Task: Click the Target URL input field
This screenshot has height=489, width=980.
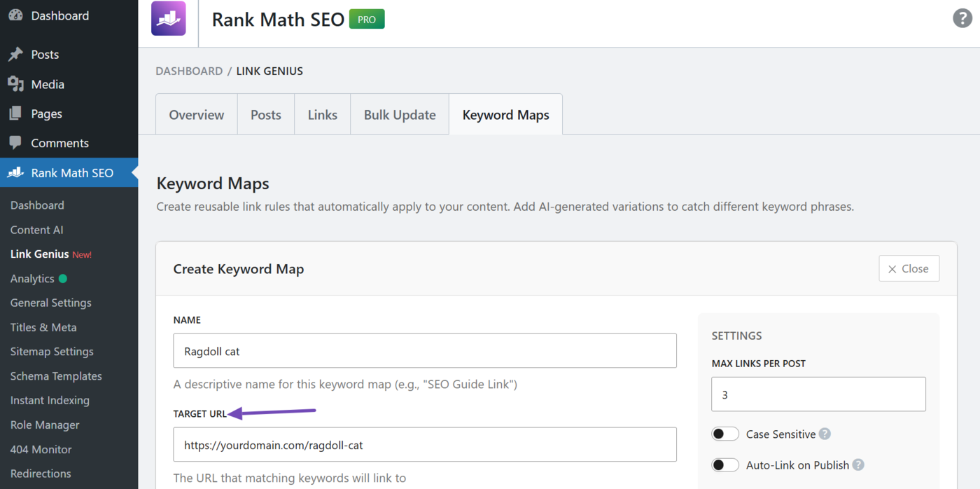Action: coord(425,445)
